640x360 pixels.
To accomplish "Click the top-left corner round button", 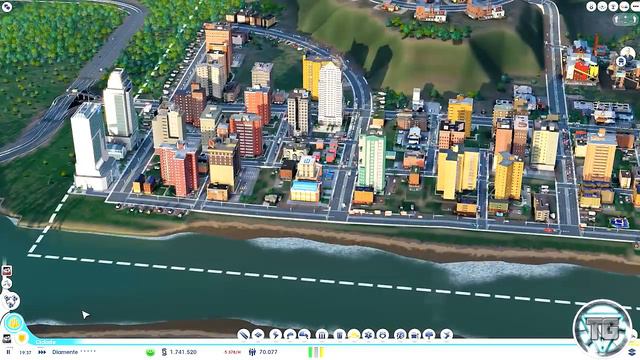I will tap(7, 7).
